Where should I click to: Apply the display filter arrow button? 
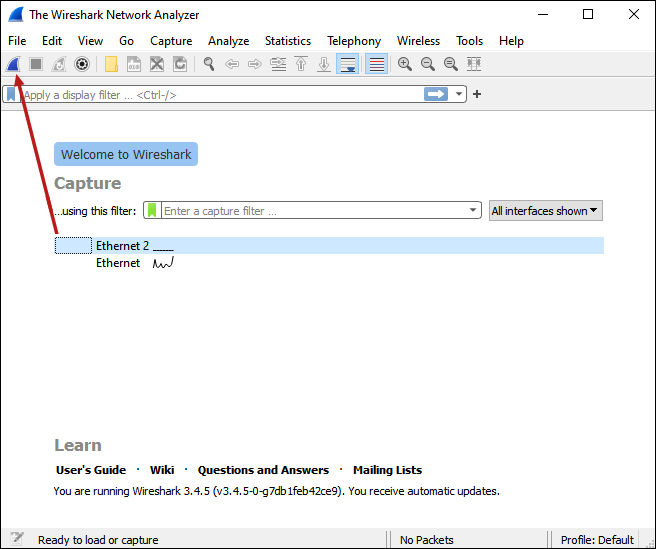(x=436, y=94)
